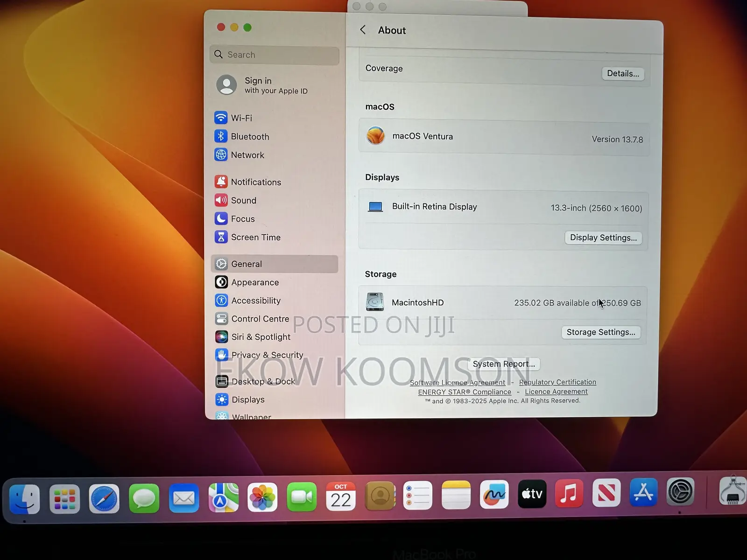The image size is (747, 560).
Task: Open App Store from the Dock
Action: click(x=643, y=492)
